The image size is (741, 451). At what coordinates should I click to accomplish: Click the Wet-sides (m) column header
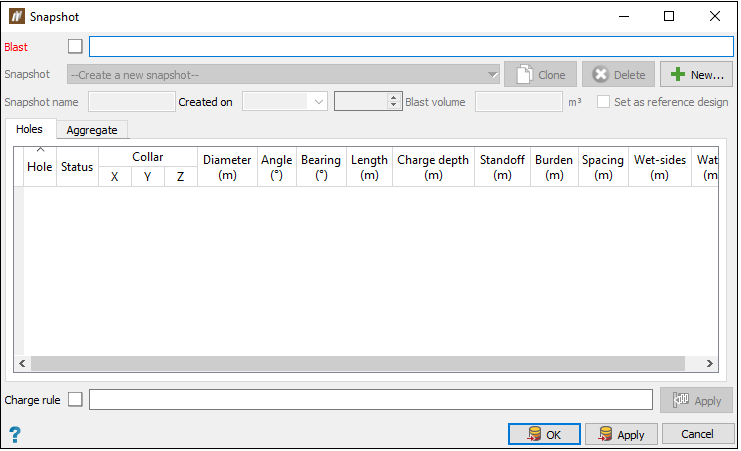pyautogui.click(x=660, y=166)
